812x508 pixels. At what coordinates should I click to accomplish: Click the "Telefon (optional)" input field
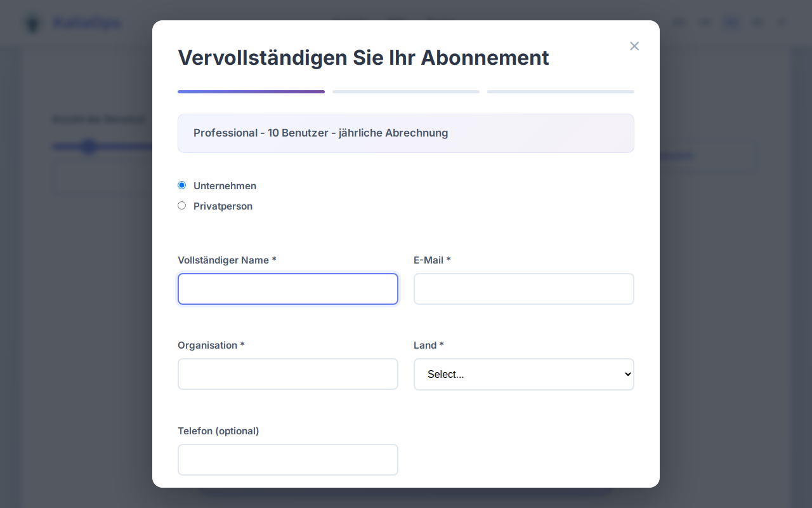(288, 460)
